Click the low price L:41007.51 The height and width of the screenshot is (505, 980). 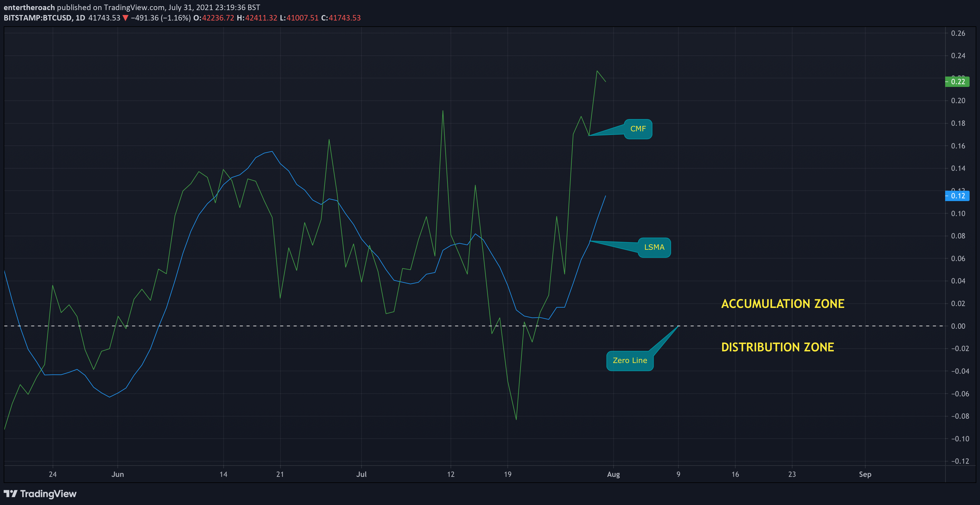tap(299, 18)
